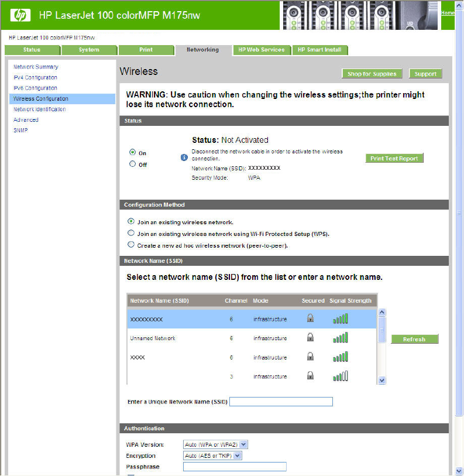Select the XXXX network row
The width and height of the screenshot is (464, 476).
[252, 357]
